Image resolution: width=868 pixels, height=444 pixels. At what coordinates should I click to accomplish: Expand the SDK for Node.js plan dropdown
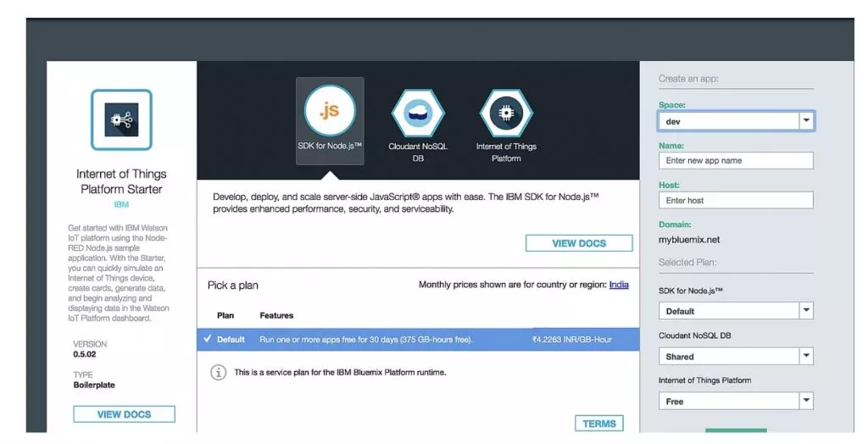point(736,311)
